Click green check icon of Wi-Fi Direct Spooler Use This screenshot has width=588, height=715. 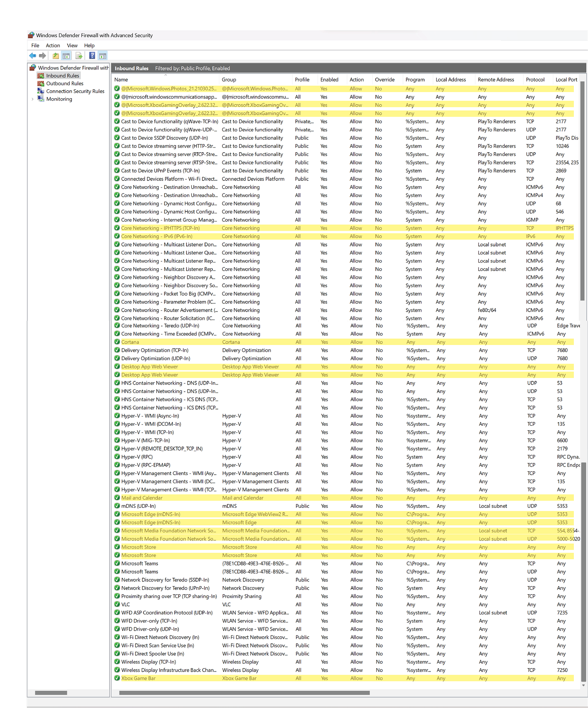click(x=117, y=654)
